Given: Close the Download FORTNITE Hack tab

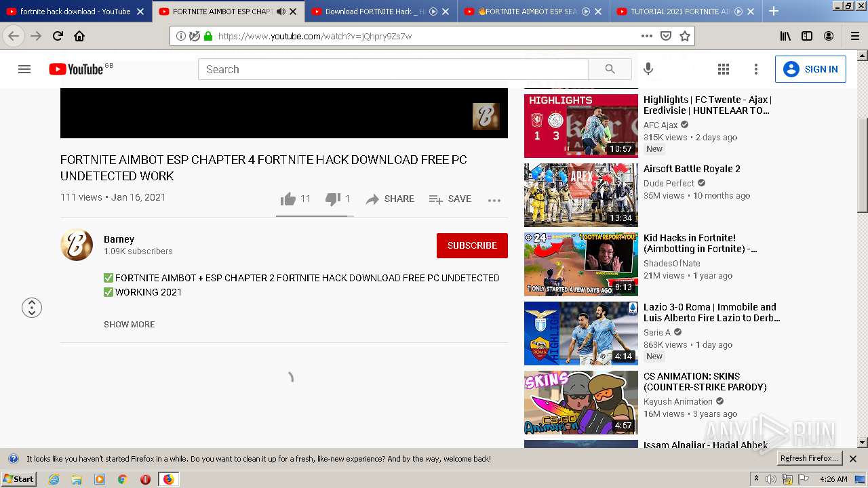Looking at the screenshot, I should tap(446, 12).
